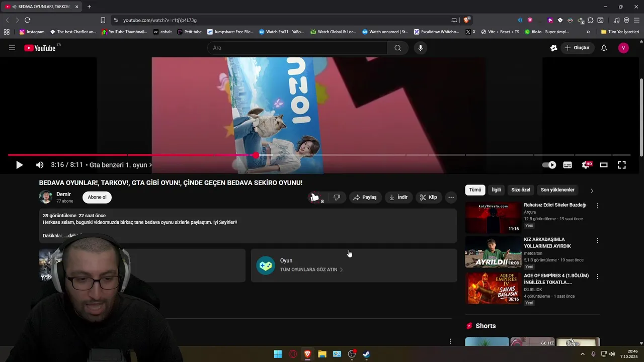Select the 'İlgili' filter chip
Image resolution: width=644 pixels, height=362 pixels.
[496, 190]
